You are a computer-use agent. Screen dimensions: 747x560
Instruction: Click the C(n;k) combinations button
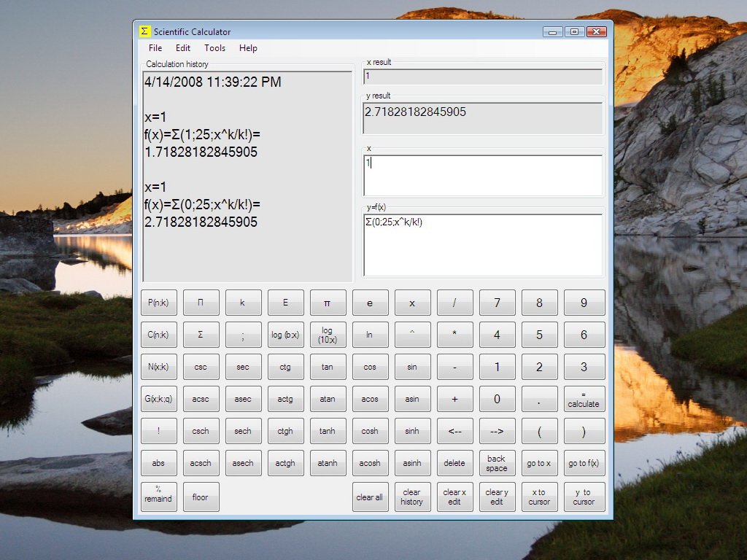(x=158, y=335)
